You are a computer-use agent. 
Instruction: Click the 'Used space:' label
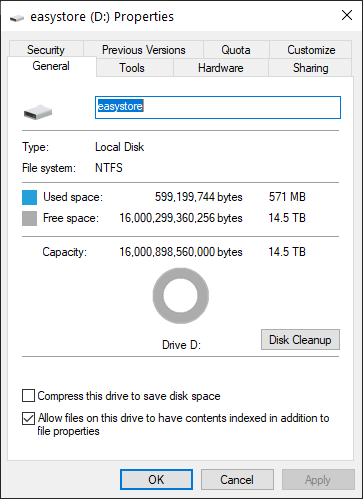click(x=73, y=197)
